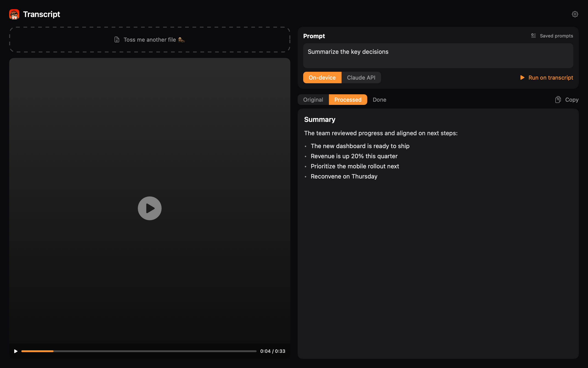Select the On-device processing mode

[322, 78]
